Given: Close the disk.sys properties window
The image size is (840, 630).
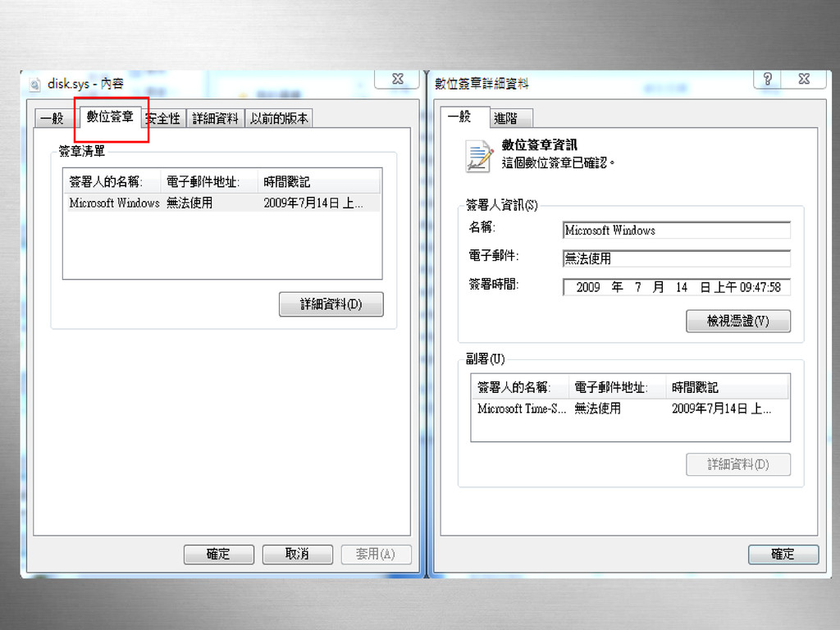Looking at the screenshot, I should [x=398, y=80].
